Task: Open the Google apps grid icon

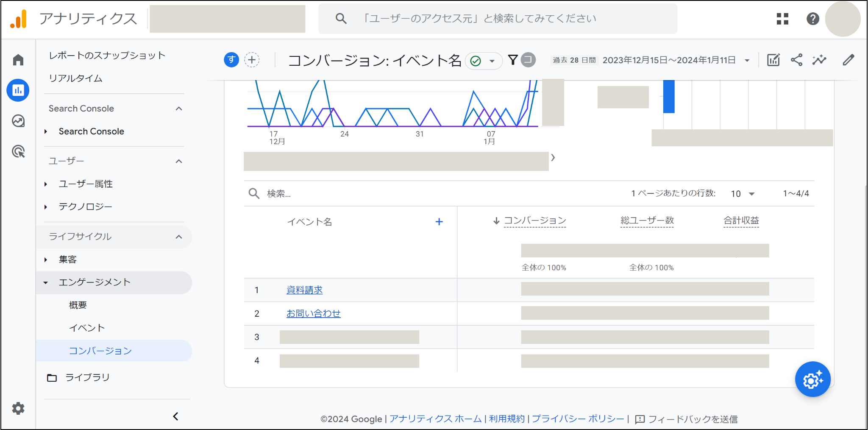Action: [x=782, y=19]
